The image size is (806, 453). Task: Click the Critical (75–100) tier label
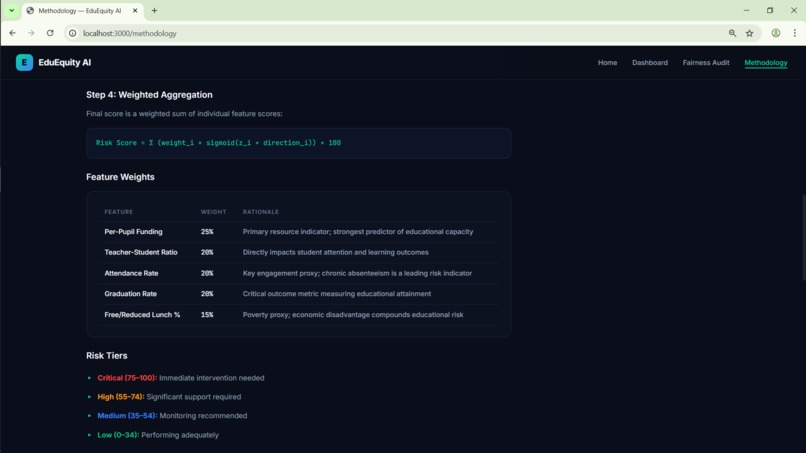(x=127, y=378)
